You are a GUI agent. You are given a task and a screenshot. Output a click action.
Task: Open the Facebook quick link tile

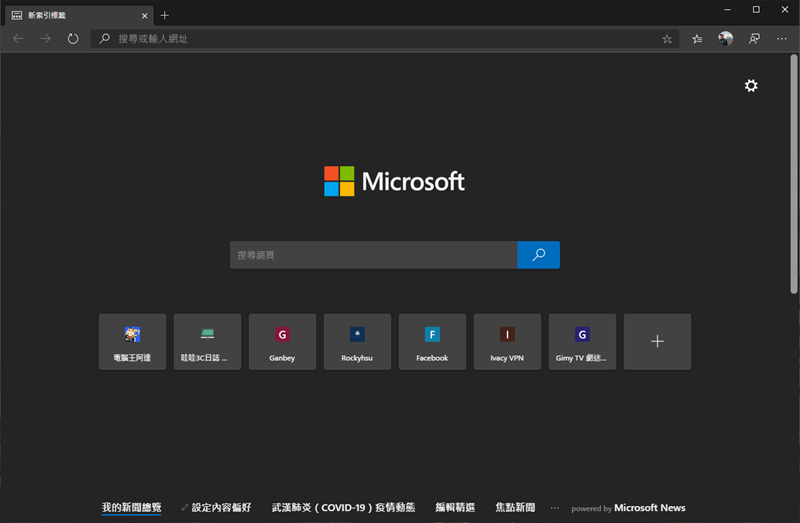432,342
